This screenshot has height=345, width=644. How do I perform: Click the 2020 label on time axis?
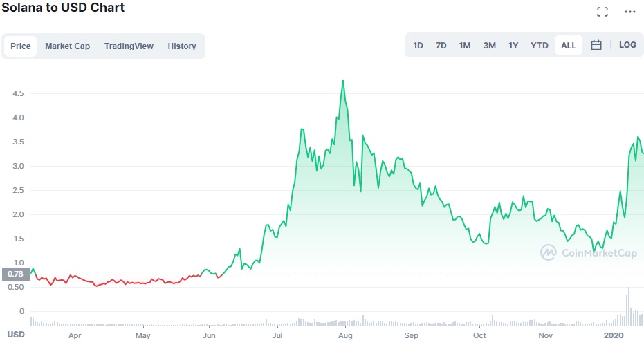click(x=614, y=335)
